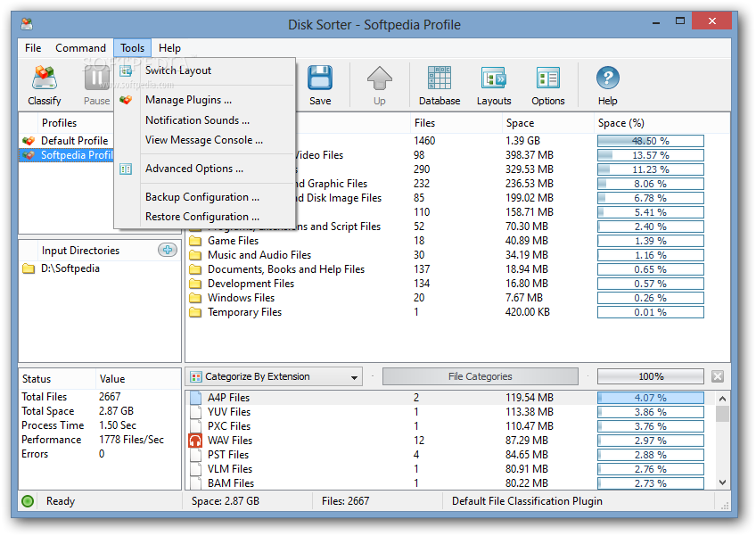This screenshot has height=536, width=756.
Task: Open the Database toolbar icon
Action: (440, 78)
